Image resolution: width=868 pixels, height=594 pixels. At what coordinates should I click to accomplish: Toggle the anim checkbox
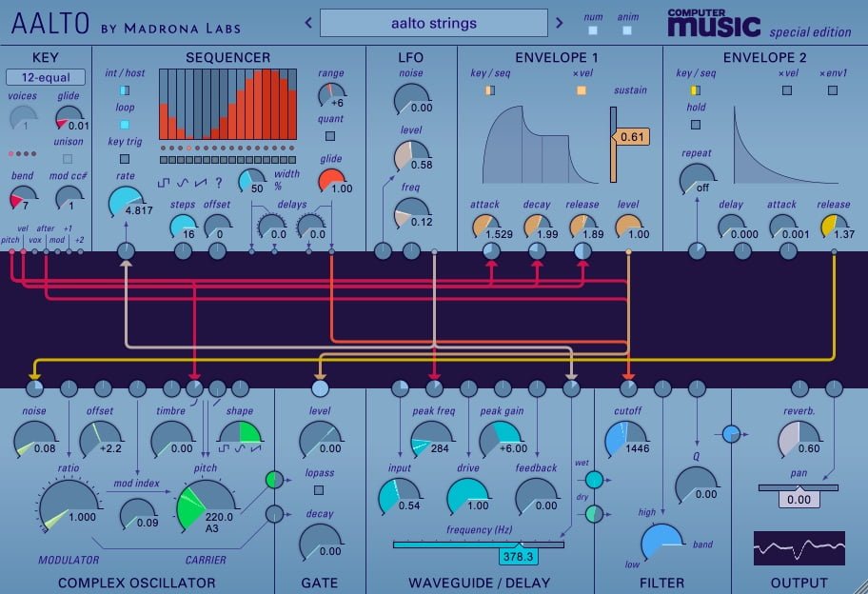click(627, 30)
